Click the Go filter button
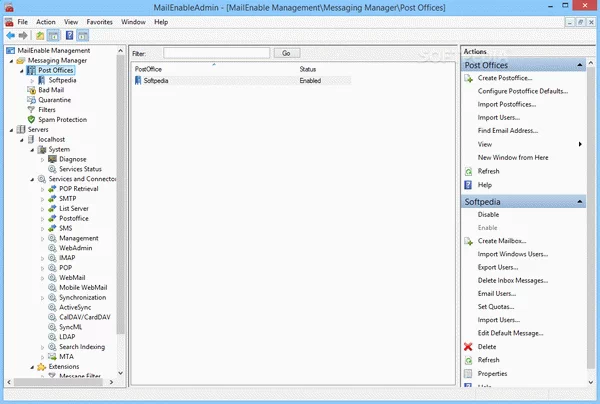This screenshot has width=600, height=404. click(x=287, y=53)
